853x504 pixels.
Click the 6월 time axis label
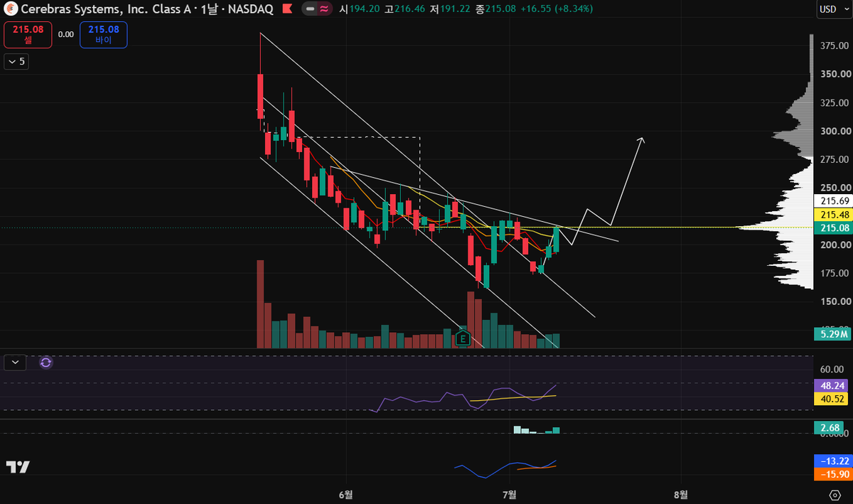coord(346,493)
